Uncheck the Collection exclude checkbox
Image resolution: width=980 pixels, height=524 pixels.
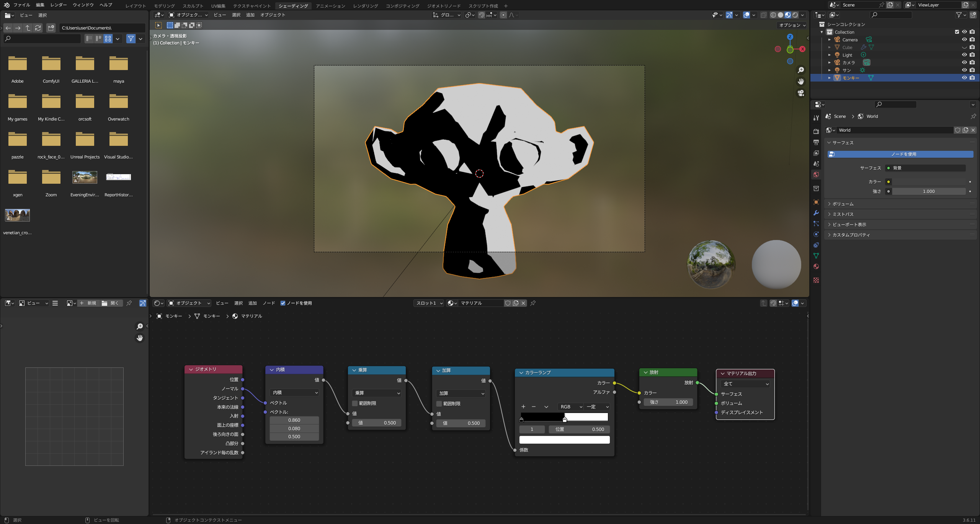(x=957, y=32)
